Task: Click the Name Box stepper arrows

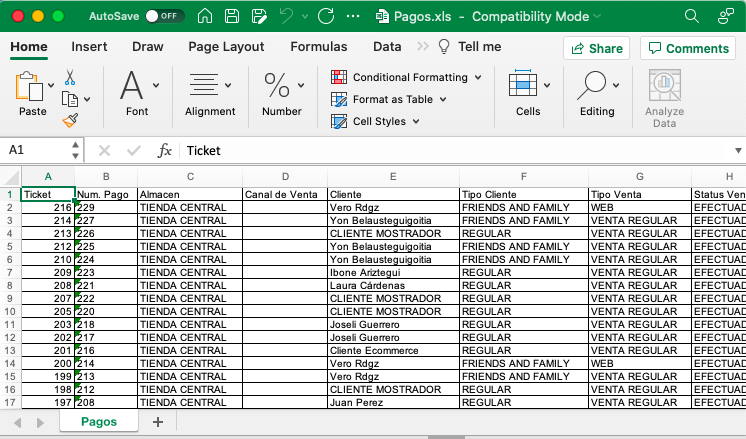Action: point(75,150)
